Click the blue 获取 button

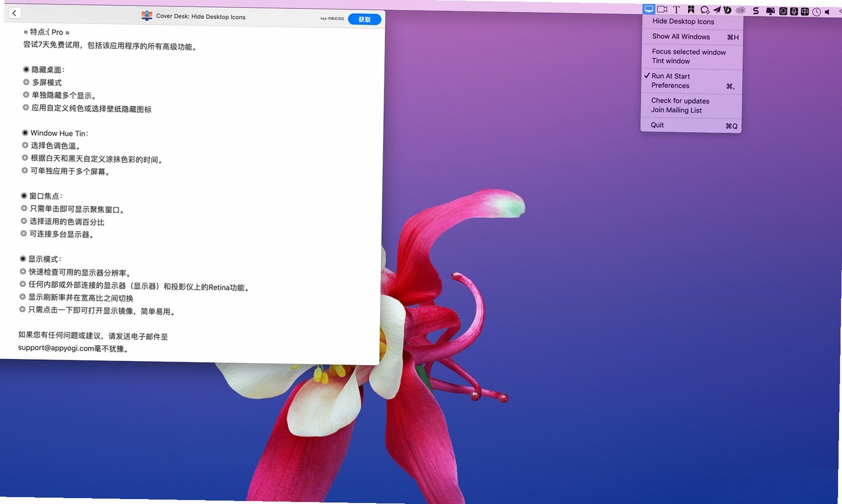[364, 20]
